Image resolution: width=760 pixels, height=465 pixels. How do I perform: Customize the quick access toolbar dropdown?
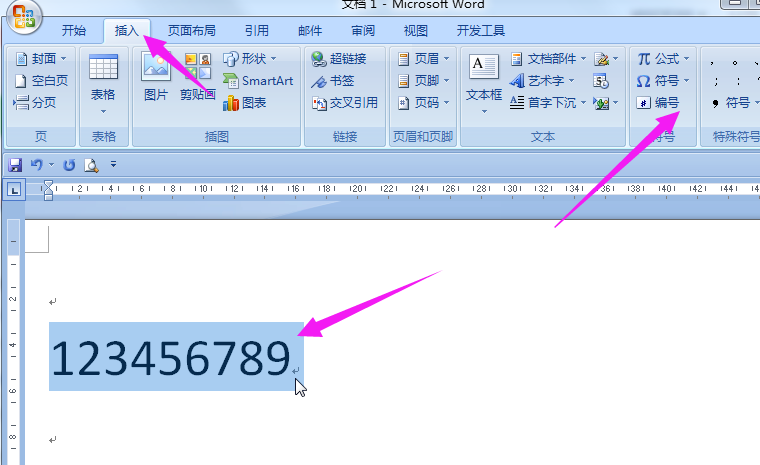coord(113,164)
